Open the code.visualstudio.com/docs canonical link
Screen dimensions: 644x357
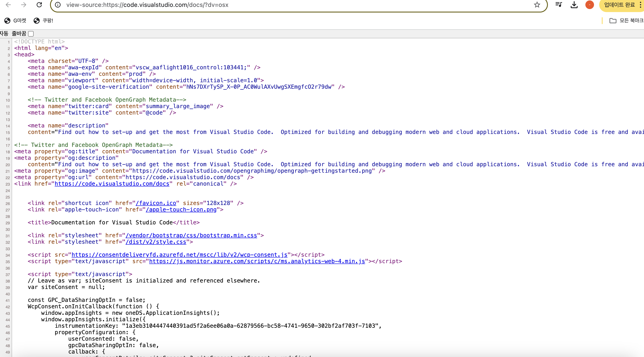coord(112,184)
